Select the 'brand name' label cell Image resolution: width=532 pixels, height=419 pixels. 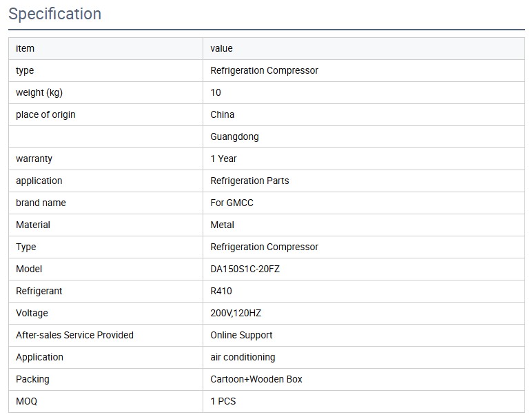pyautogui.click(x=41, y=203)
